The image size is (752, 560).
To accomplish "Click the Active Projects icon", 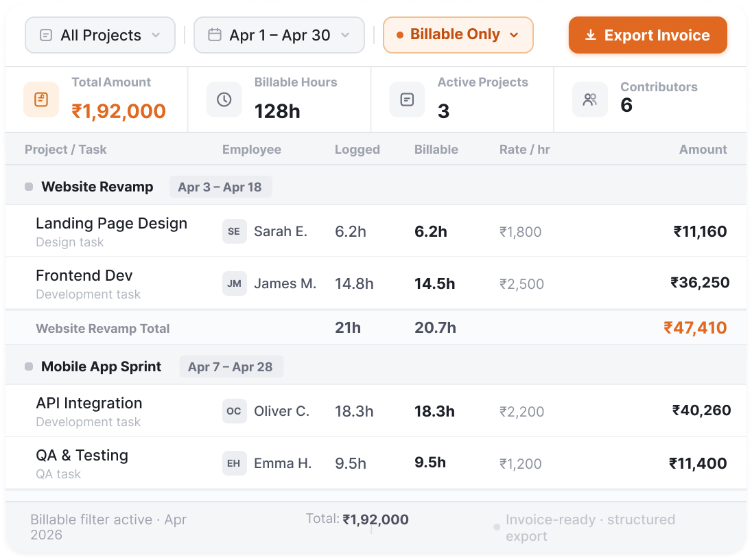I will tap(407, 100).
